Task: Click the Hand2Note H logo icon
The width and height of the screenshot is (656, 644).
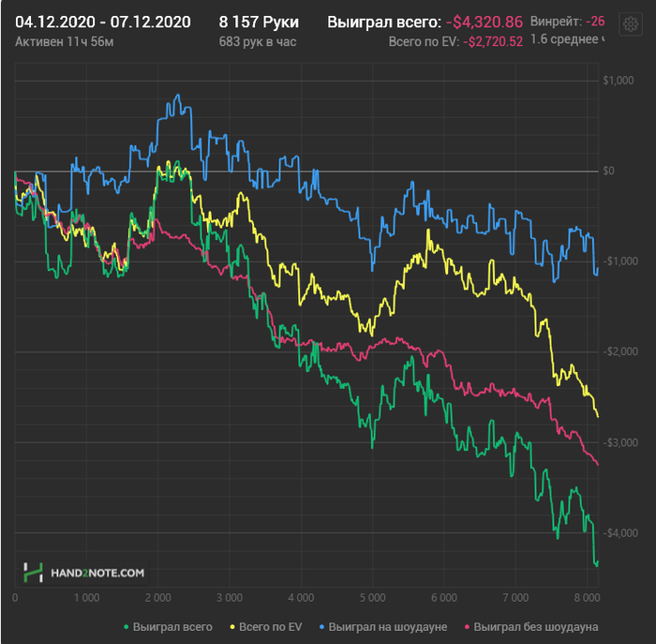Action: [x=34, y=571]
